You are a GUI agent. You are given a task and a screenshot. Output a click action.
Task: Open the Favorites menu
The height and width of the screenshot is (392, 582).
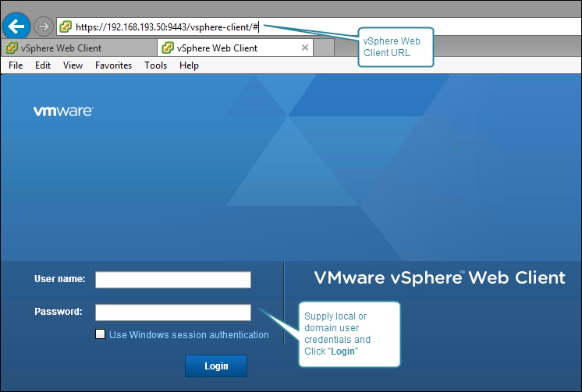pyautogui.click(x=113, y=65)
